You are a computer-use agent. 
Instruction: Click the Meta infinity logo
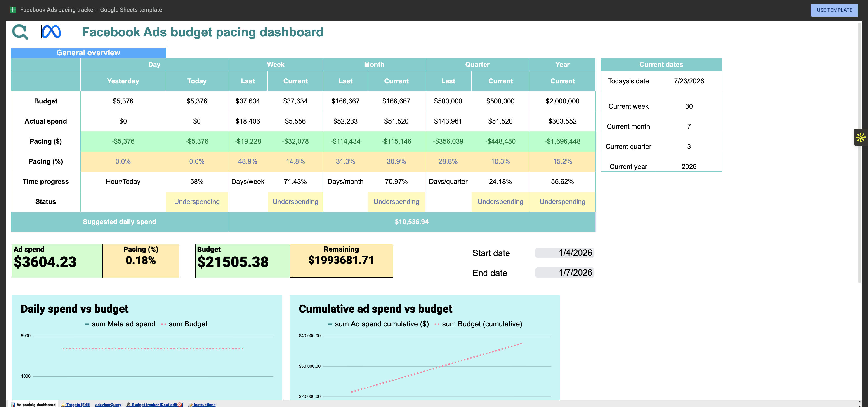(x=51, y=32)
